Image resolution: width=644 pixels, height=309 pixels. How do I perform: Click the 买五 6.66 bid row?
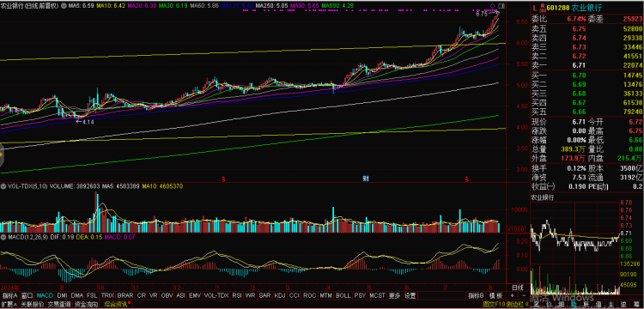(x=586, y=112)
